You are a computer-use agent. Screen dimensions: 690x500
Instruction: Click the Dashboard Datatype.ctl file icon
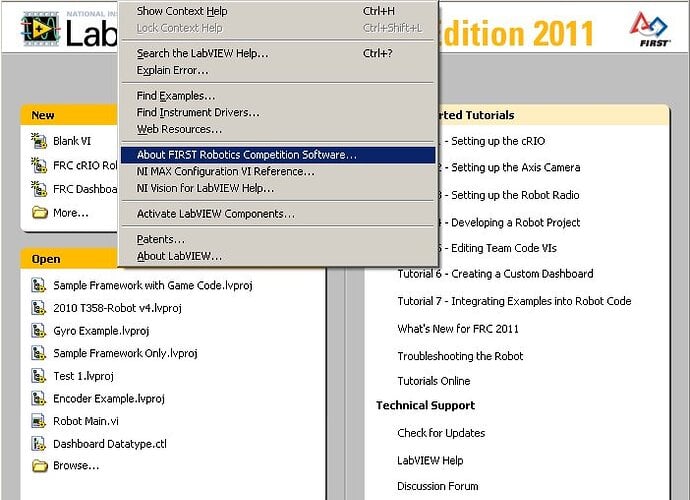pyautogui.click(x=39, y=444)
